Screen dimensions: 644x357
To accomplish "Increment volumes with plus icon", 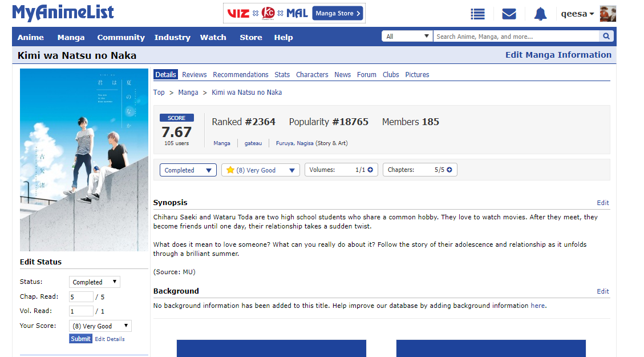I will (x=370, y=170).
